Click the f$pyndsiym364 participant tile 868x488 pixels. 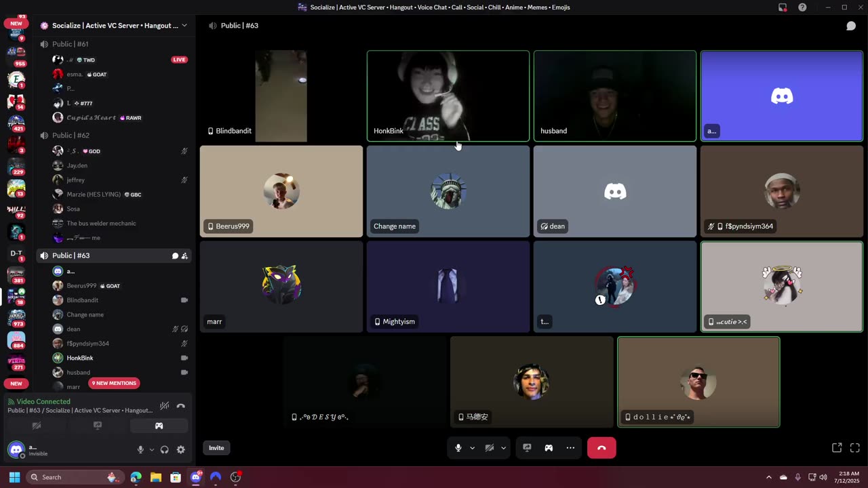coord(782,192)
